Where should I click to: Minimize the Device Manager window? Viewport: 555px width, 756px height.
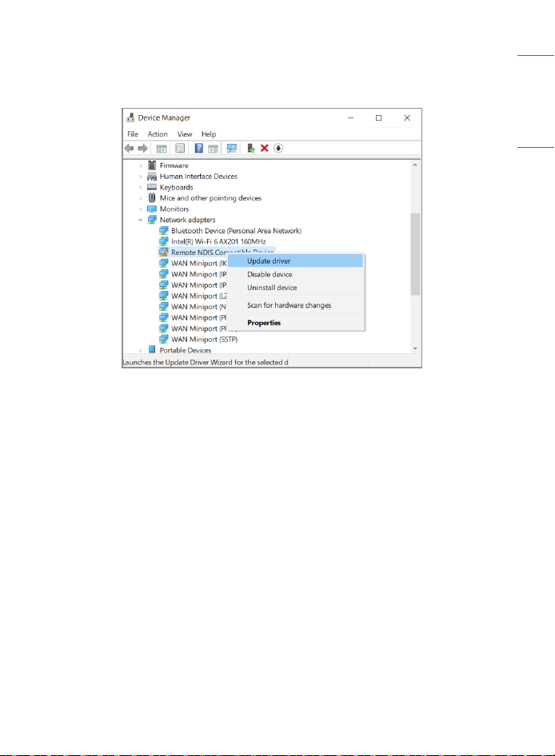click(351, 117)
